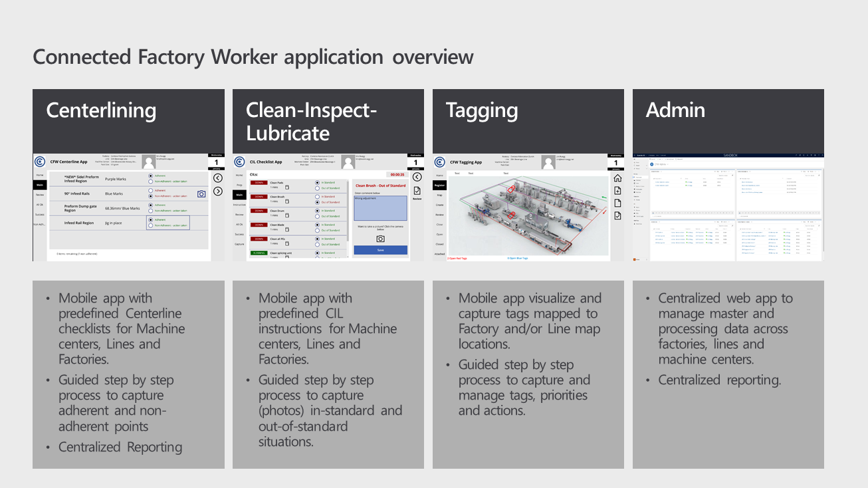
Task: Open Instruction tab in CIL Checklist App sidebar
Action: 239,205
